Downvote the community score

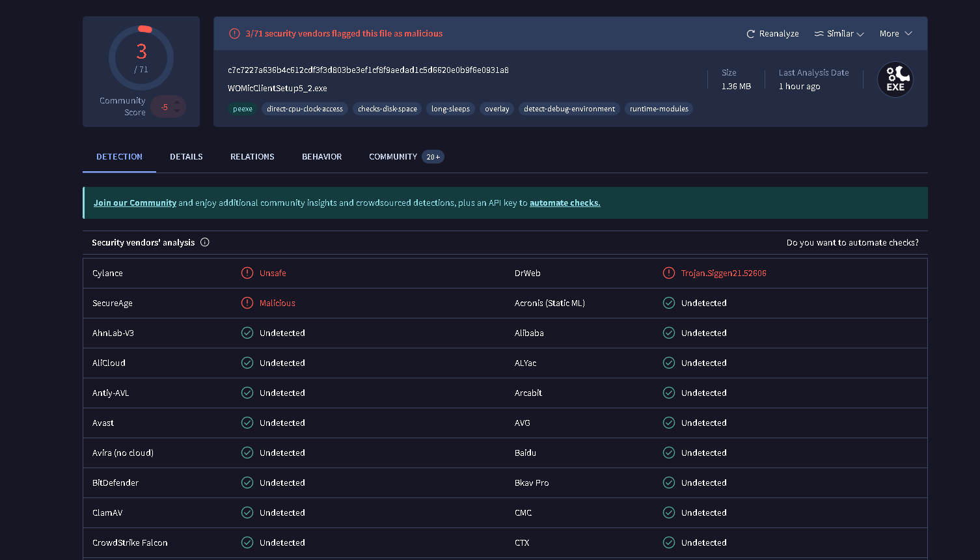pos(177,111)
